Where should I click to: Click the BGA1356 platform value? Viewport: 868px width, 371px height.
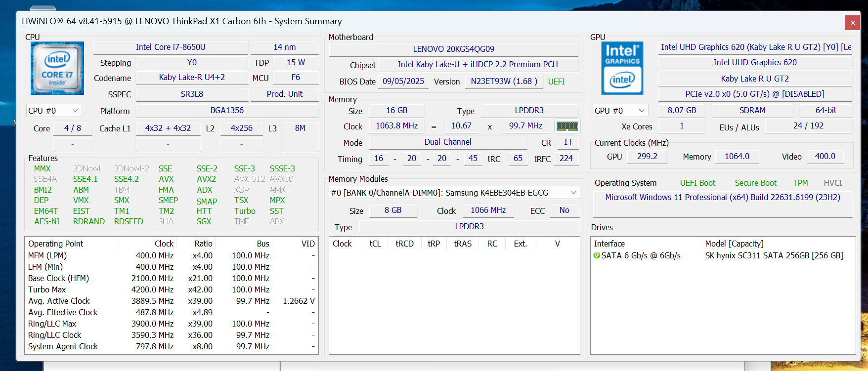(x=227, y=111)
